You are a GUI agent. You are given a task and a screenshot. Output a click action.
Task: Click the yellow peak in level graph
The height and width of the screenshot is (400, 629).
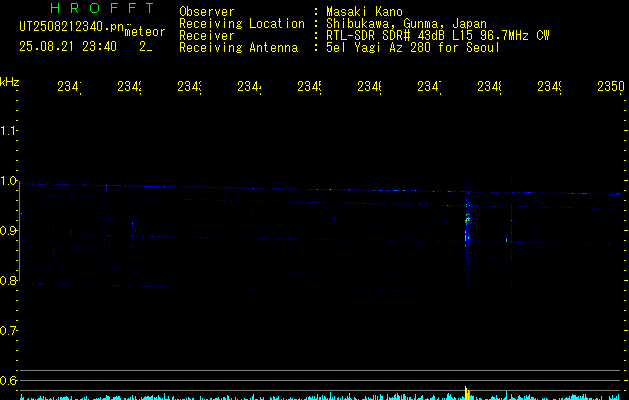click(466, 392)
